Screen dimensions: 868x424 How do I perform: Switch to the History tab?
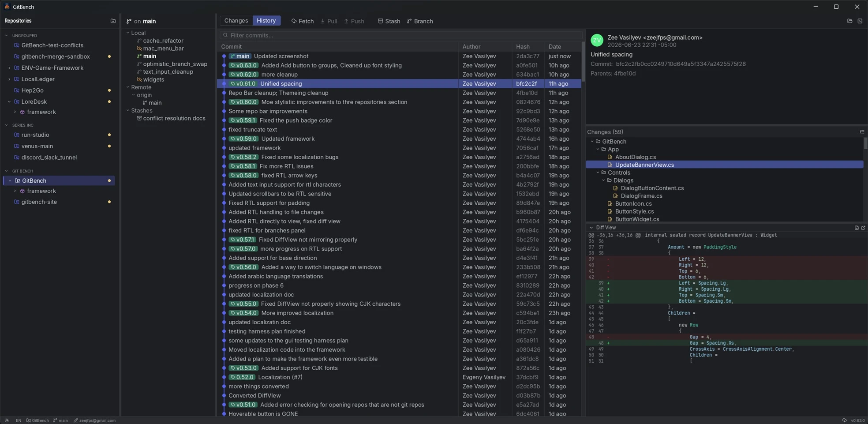266,21
